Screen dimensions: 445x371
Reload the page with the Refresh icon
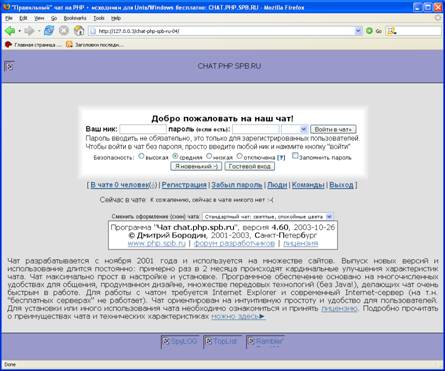(49, 31)
